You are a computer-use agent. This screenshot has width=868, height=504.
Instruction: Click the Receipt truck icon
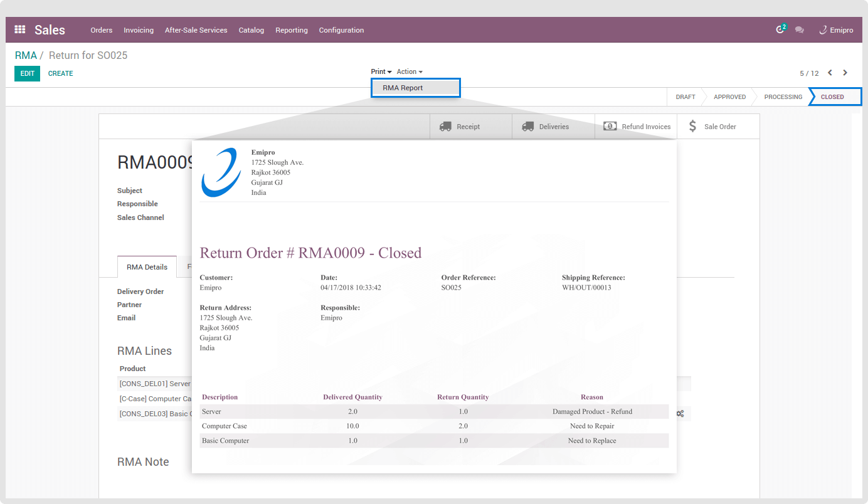445,127
